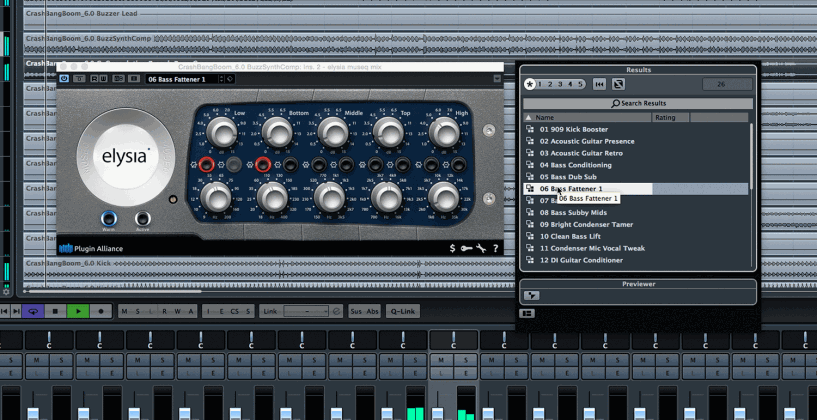This screenshot has width=817, height=420.
Task: Toggle the Active button on elysia plugin
Action: click(x=143, y=219)
